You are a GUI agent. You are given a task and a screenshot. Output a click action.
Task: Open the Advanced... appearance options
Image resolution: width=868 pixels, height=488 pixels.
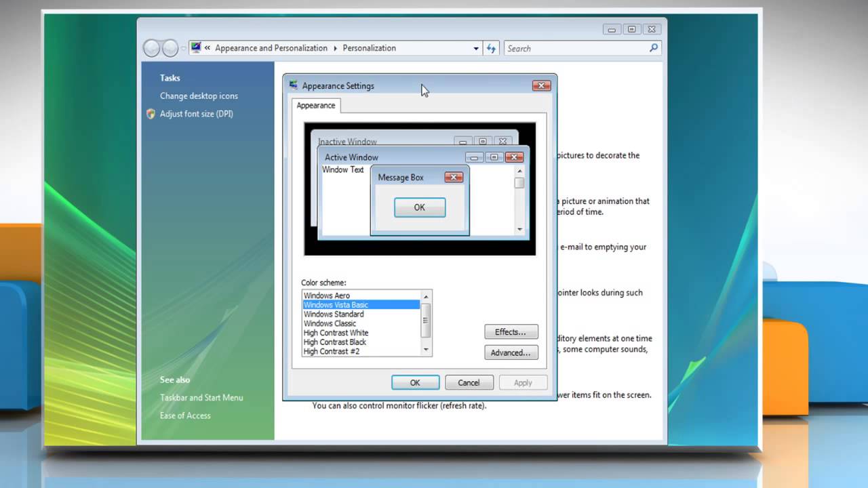pyautogui.click(x=511, y=352)
